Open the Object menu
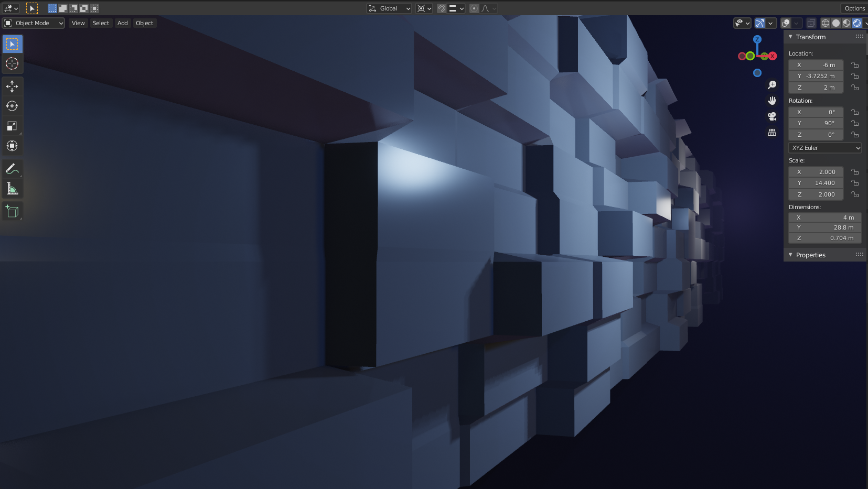The image size is (868, 489). pos(144,23)
